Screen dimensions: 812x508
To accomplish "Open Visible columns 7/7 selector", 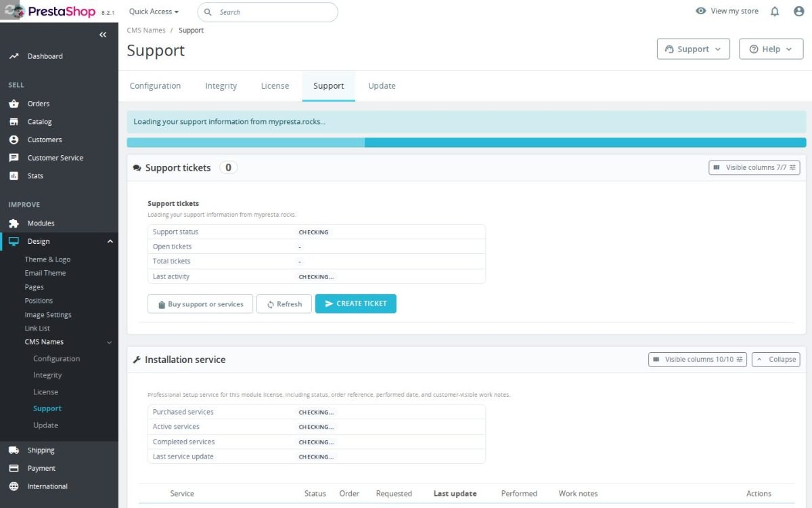I will (754, 167).
